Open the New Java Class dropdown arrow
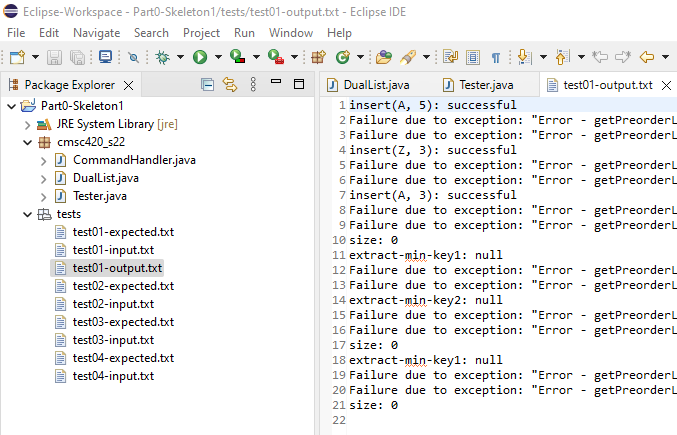 (361, 57)
